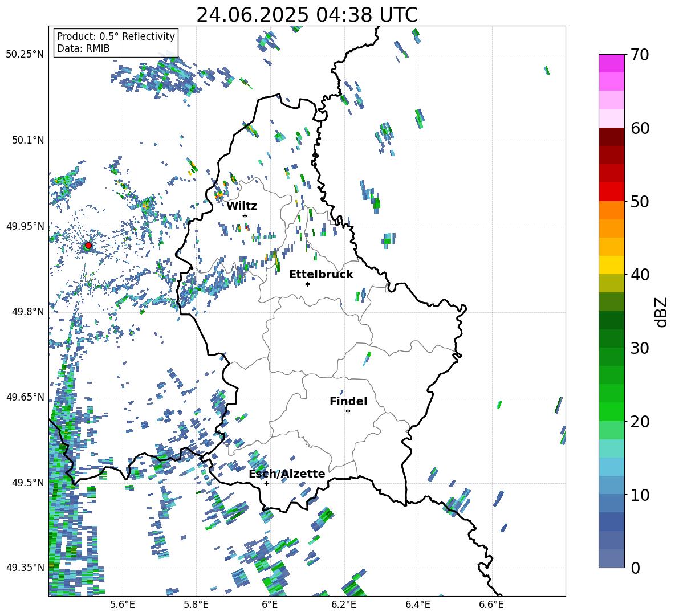This screenshot has height=616, width=675.
Task: Click the yellow 40 dBZ colorbar swatch
Action: click(x=611, y=265)
